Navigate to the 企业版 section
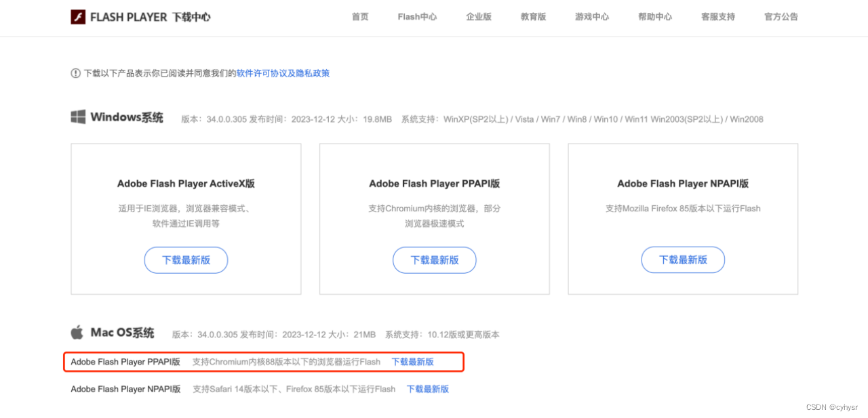 tap(479, 16)
